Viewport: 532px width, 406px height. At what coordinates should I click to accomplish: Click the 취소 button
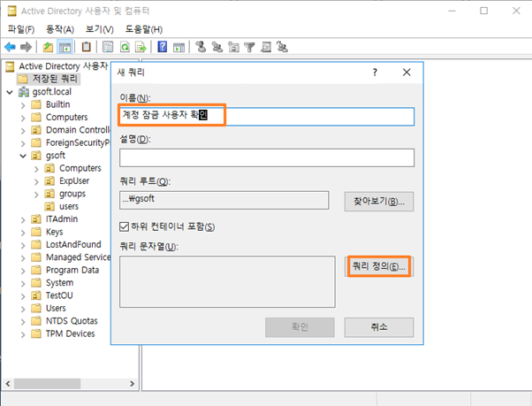point(379,327)
